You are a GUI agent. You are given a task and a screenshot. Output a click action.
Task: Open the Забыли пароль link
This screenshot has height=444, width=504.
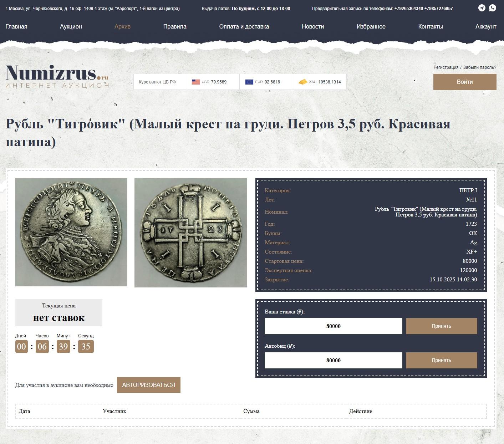480,67
